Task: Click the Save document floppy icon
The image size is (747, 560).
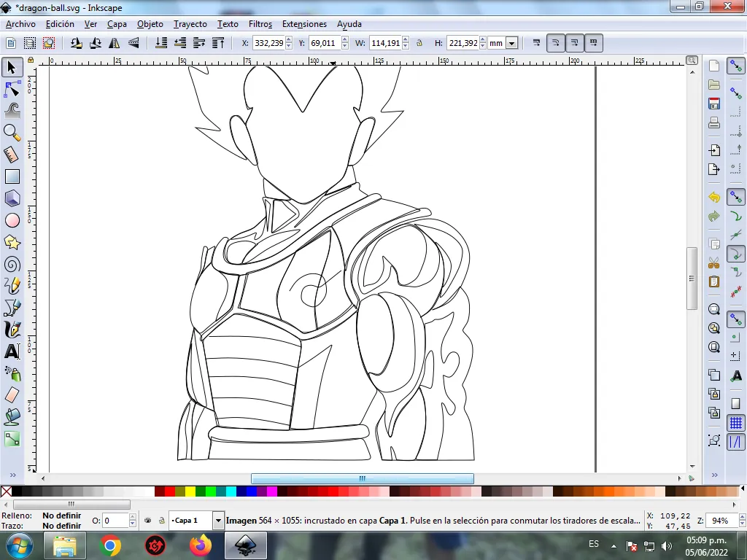Action: pos(713,104)
